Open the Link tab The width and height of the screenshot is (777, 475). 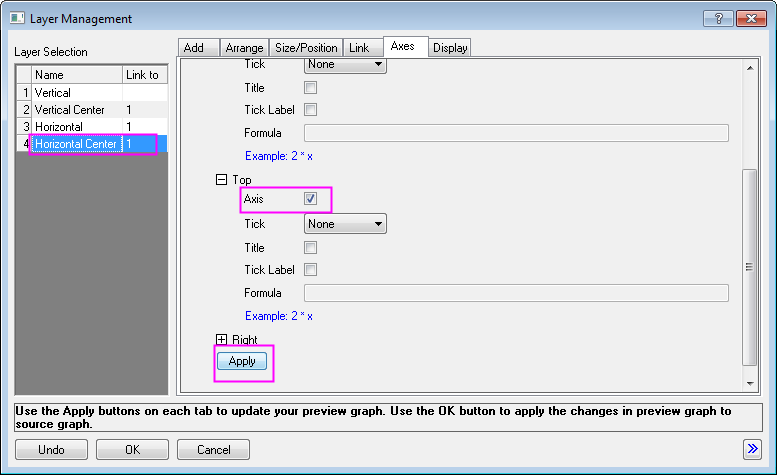coord(359,48)
